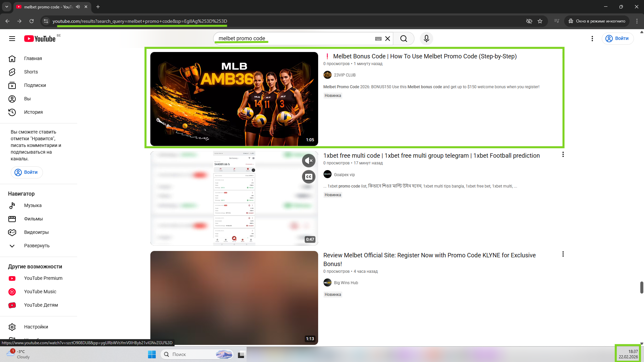Viewport: 644px width, 362px height.
Task: Open the Windows Start menu
Action: [152, 354]
